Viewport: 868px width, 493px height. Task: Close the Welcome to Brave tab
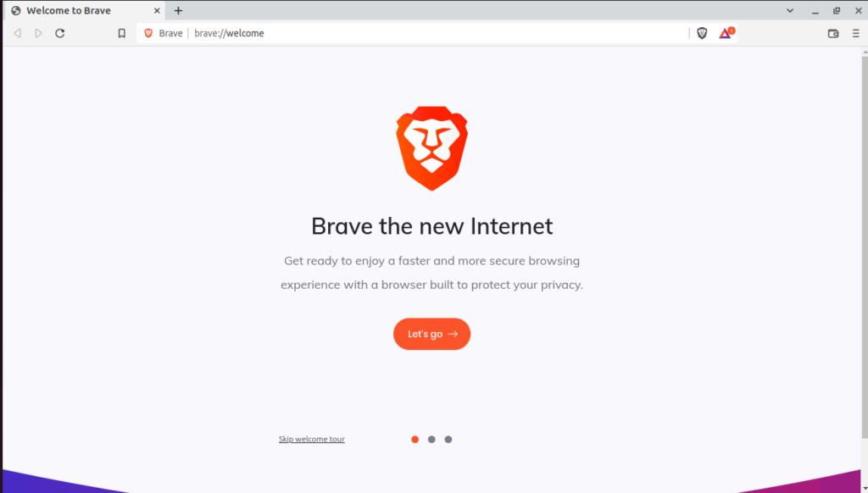click(157, 10)
